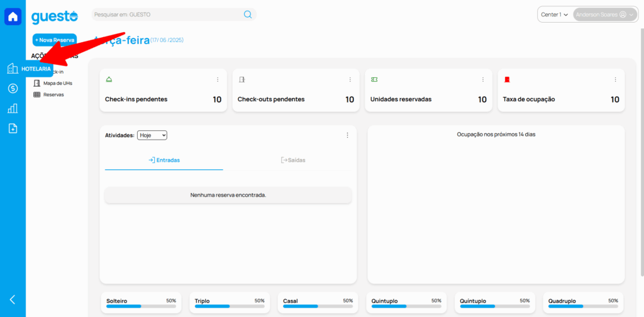The width and height of the screenshot is (644, 317).
Task: Open the Atividades panel three-dot menu
Action: [347, 135]
